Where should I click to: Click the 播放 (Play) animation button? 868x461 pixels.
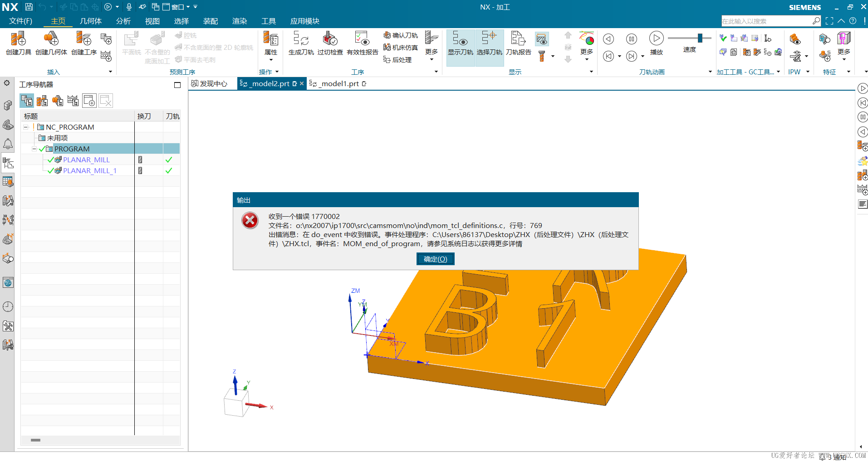pyautogui.click(x=656, y=44)
